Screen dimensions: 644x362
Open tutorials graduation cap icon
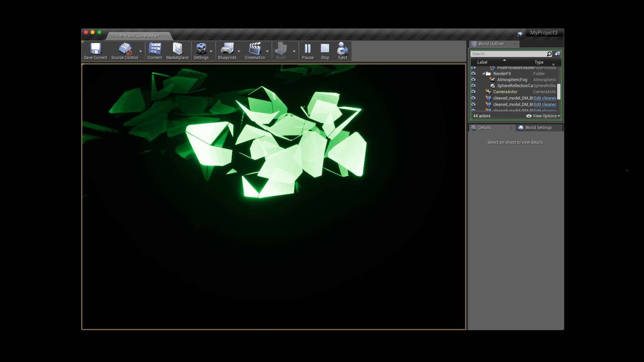coord(520,34)
